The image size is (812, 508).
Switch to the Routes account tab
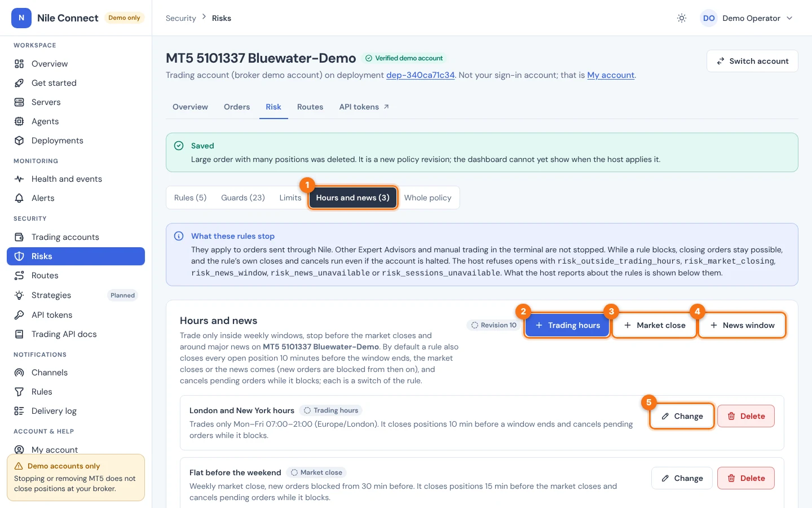click(x=310, y=107)
